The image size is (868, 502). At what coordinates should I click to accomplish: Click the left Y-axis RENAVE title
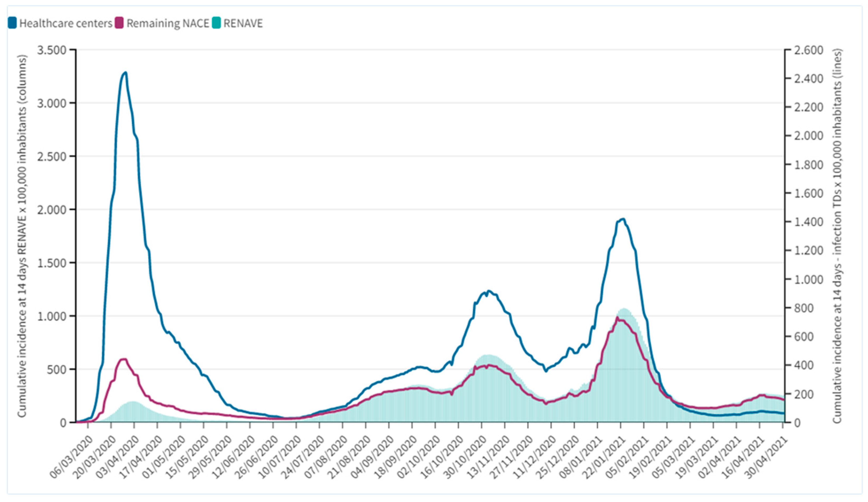[22, 236]
